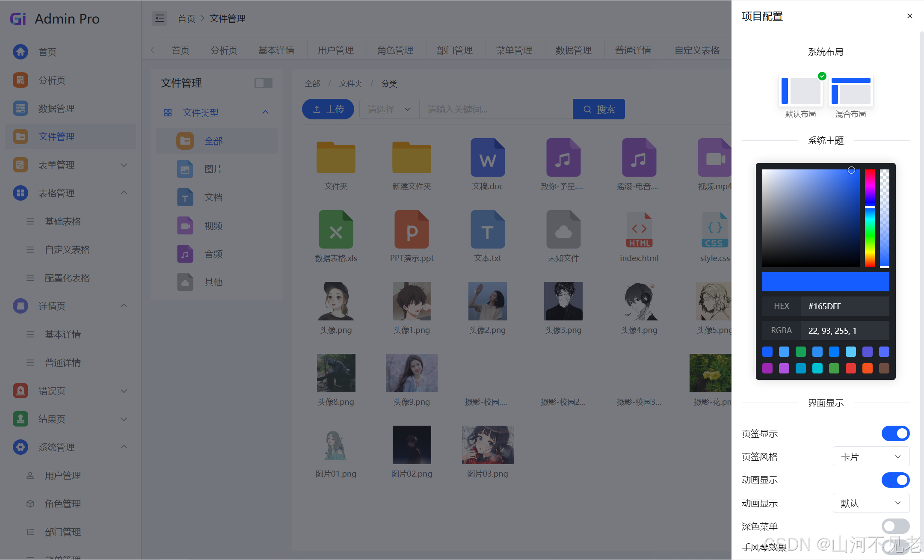
Task: Expand the 表单管理 sidebar menu
Action: (71, 165)
